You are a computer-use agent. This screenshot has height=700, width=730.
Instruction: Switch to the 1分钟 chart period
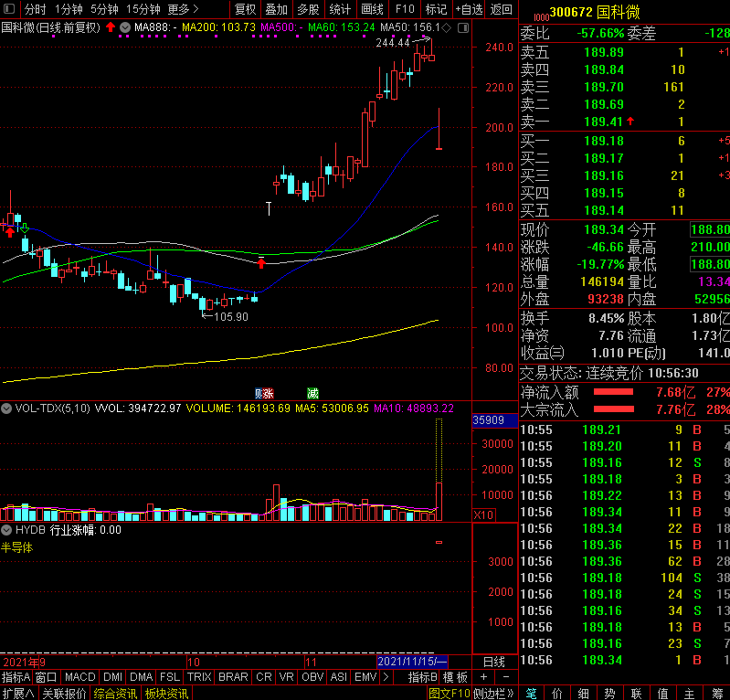point(69,9)
